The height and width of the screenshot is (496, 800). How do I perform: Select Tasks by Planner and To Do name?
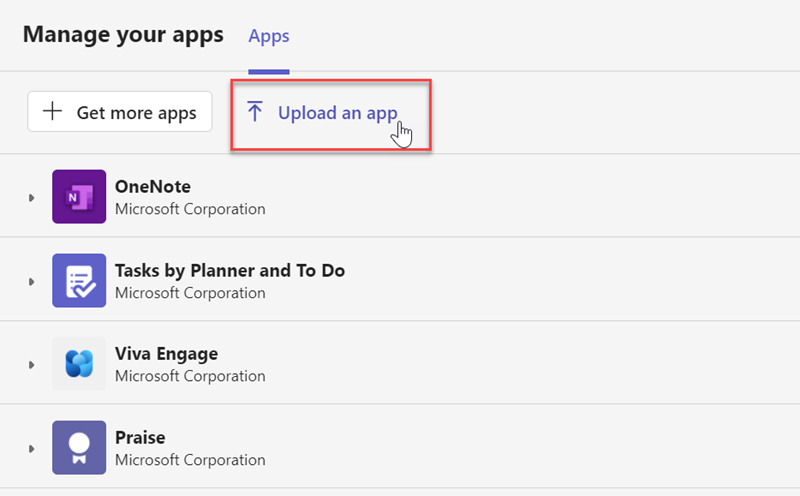[230, 270]
